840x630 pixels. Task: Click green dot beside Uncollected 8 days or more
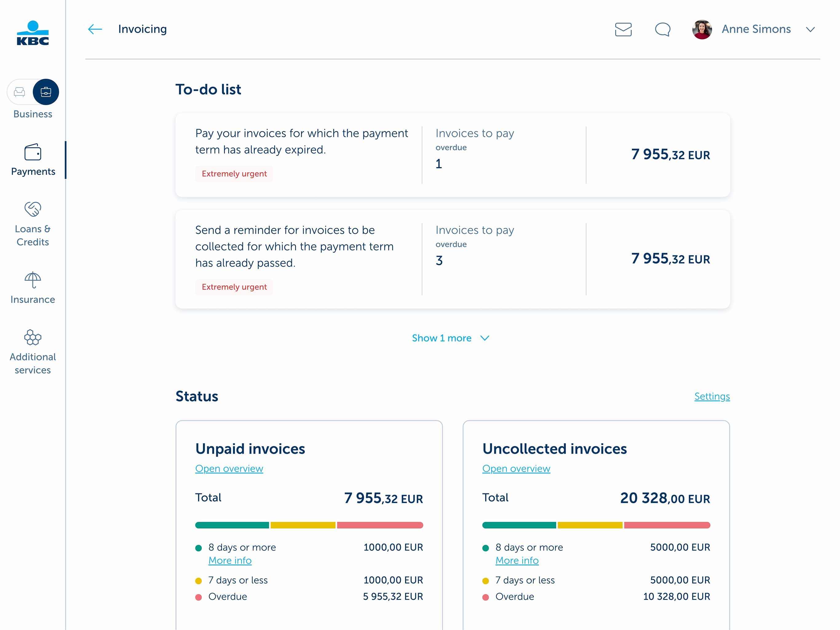[485, 548]
